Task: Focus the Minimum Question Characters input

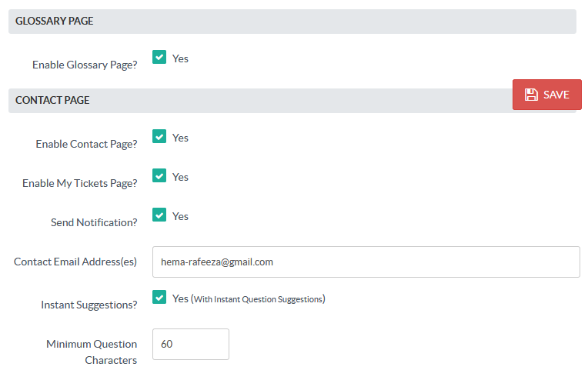Action: [x=191, y=344]
